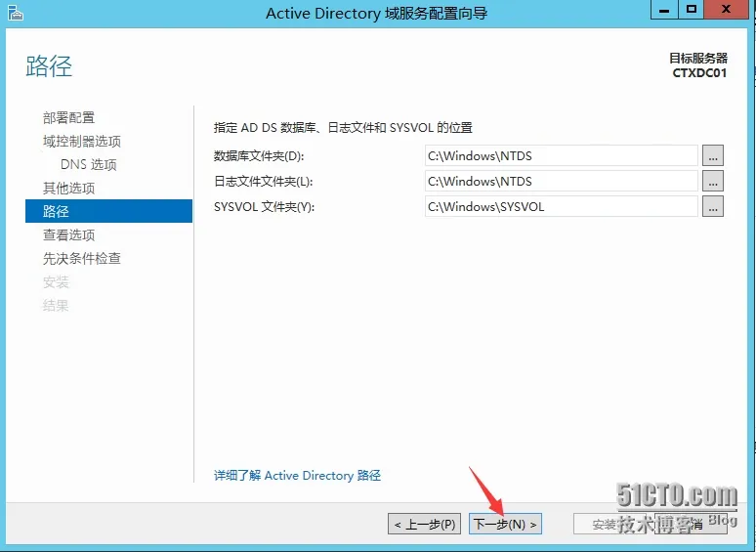This screenshot has height=552, width=756.
Task: Click the wizard icon in title bar
Action: [x=16, y=13]
